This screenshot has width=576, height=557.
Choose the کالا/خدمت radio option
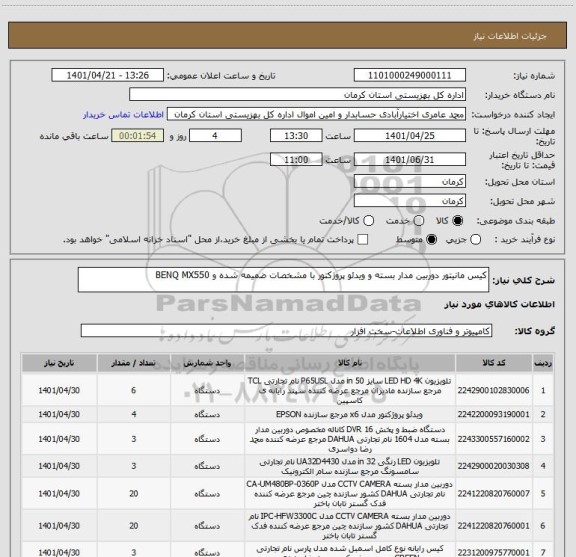[368, 221]
